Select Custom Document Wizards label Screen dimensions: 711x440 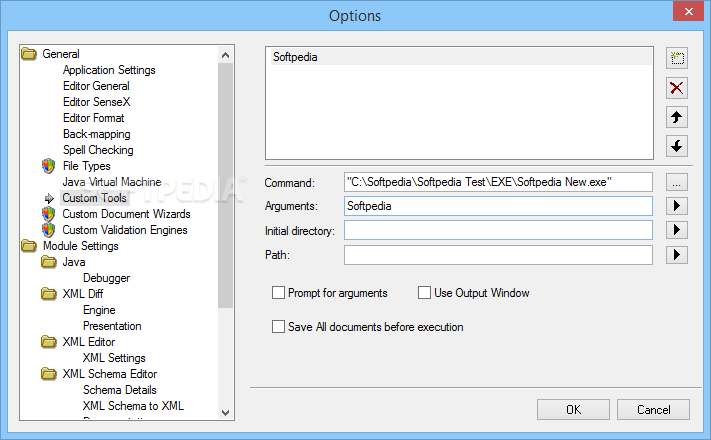point(126,214)
